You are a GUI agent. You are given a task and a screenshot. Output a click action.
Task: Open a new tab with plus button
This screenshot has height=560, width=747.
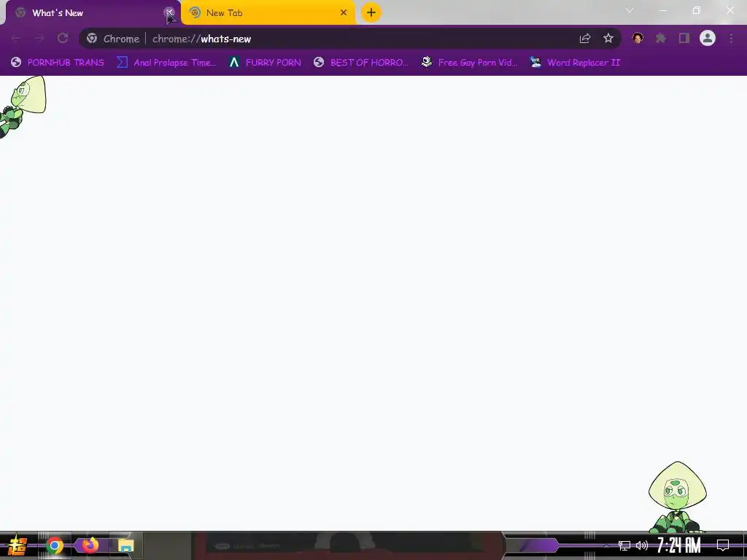[371, 12]
